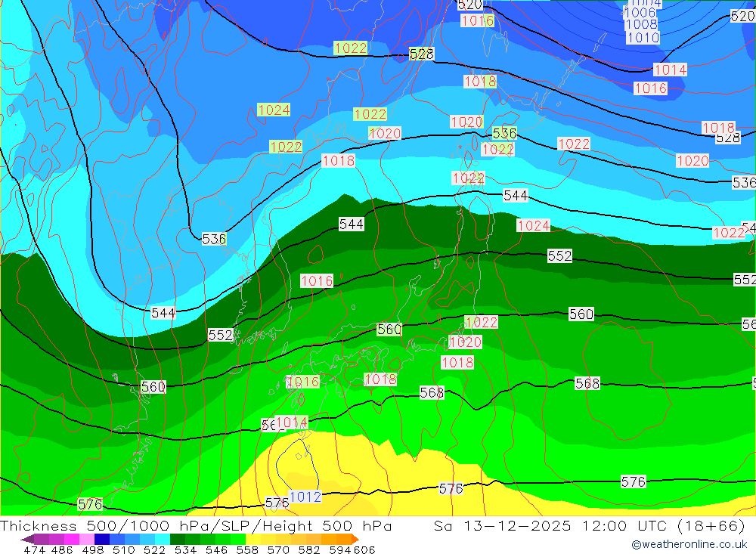
Task: Click the '576' label at bottom left
Action: coord(90,504)
